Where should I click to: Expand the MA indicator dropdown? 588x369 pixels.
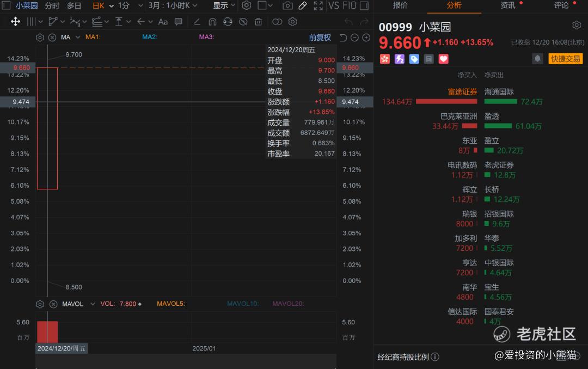[x=78, y=37]
